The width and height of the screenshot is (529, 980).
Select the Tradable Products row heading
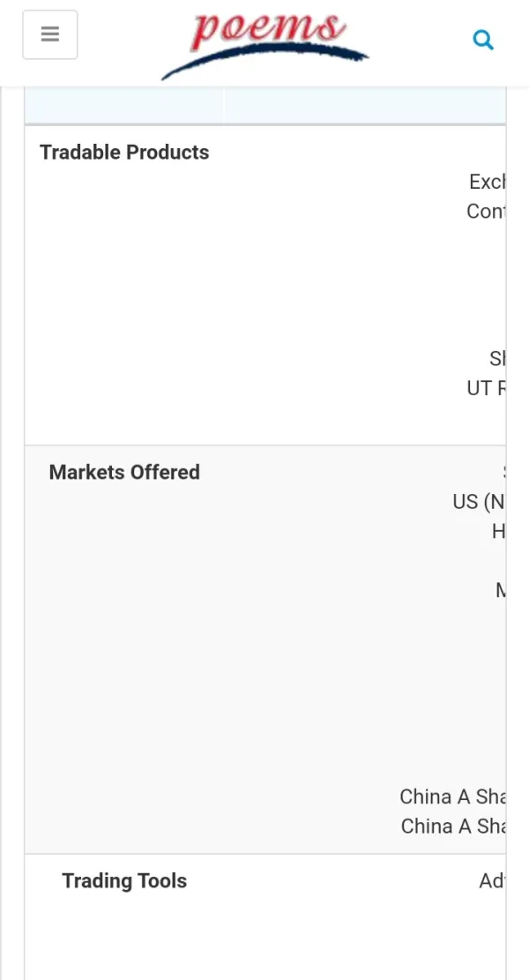click(x=124, y=153)
